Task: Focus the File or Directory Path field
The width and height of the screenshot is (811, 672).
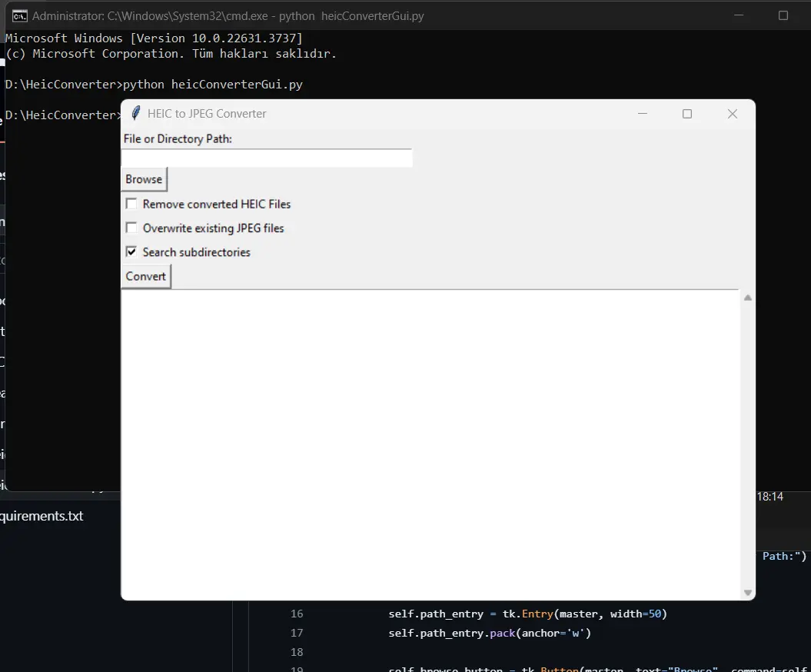Action: (267, 158)
